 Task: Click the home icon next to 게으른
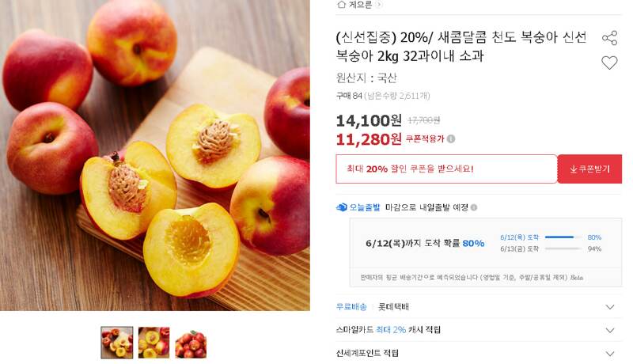click(342, 5)
